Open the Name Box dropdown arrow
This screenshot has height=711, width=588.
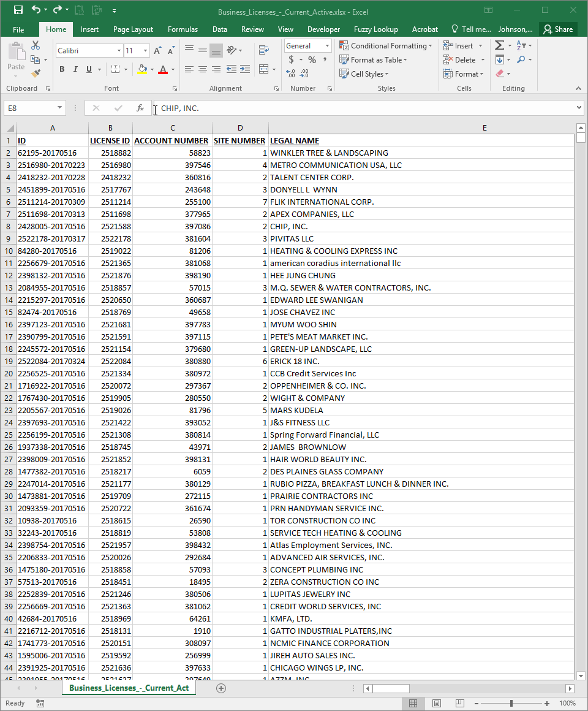click(59, 108)
